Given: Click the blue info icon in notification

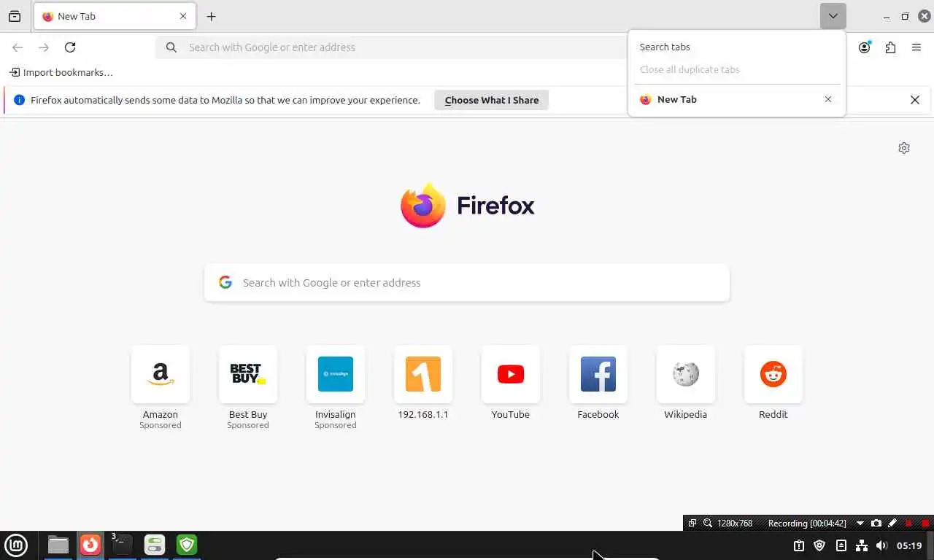Looking at the screenshot, I should [x=19, y=100].
